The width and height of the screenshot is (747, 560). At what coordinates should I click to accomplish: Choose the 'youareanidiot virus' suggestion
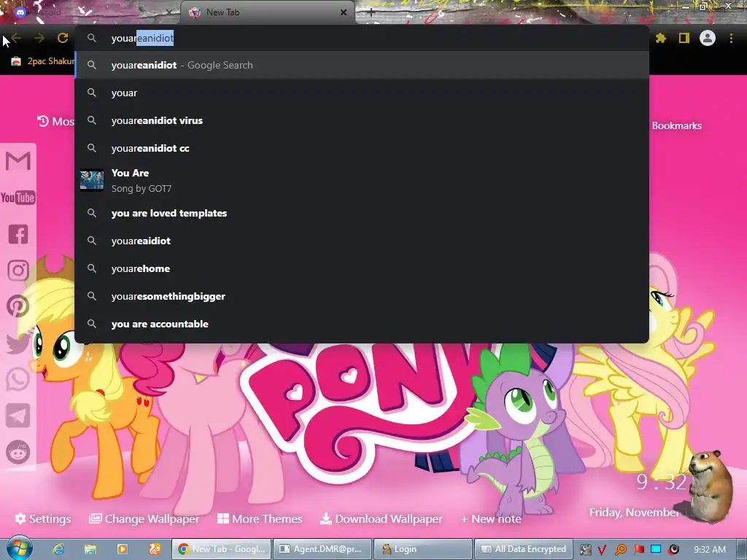(362, 120)
